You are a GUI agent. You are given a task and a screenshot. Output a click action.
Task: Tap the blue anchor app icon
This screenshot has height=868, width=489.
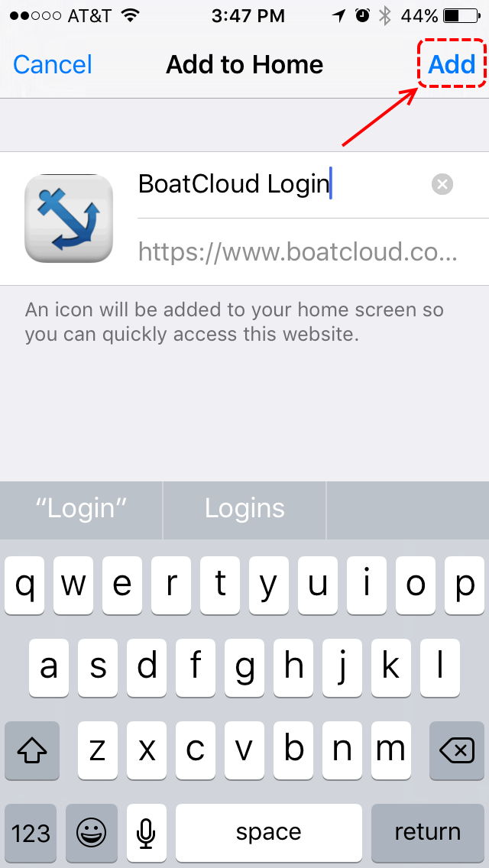pos(69,218)
